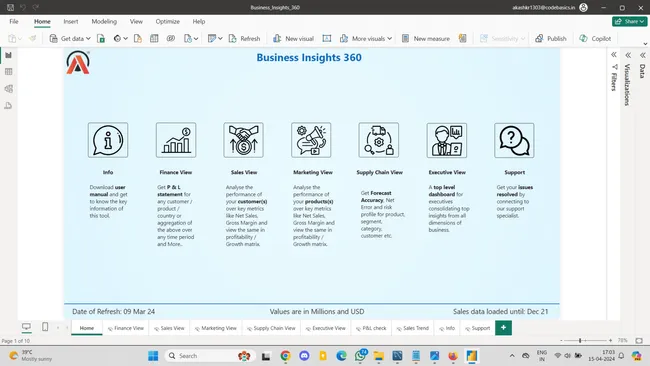Expand the Data pane
This screenshot has width=650, height=366.
pyautogui.click(x=643, y=55)
